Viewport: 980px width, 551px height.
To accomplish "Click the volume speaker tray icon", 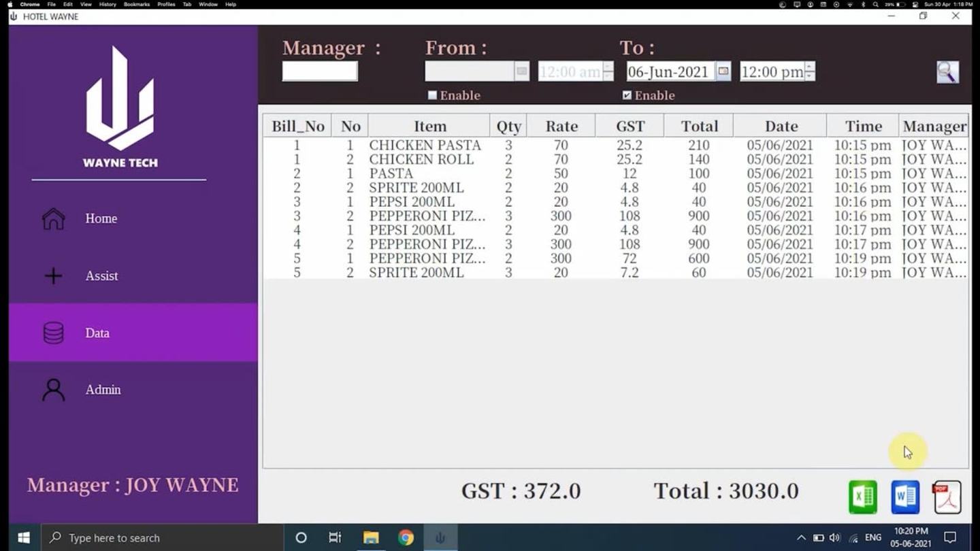I will coord(835,537).
